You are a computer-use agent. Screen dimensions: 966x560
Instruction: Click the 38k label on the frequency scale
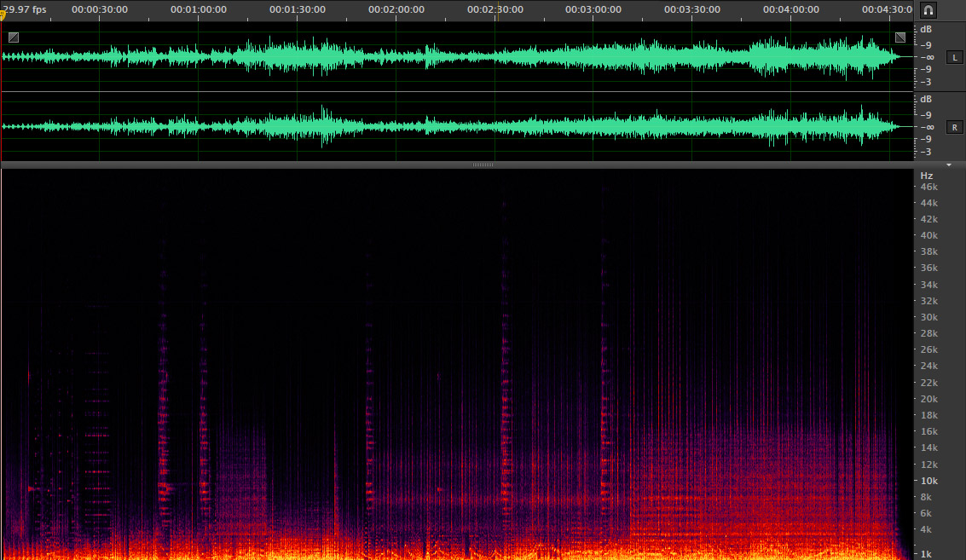point(929,251)
